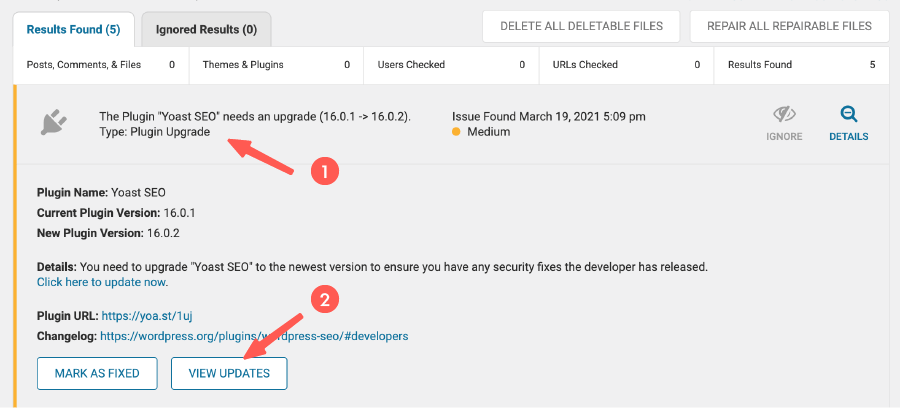Click the Users Checked counter
Screen dimensions: 900x408
point(450,65)
